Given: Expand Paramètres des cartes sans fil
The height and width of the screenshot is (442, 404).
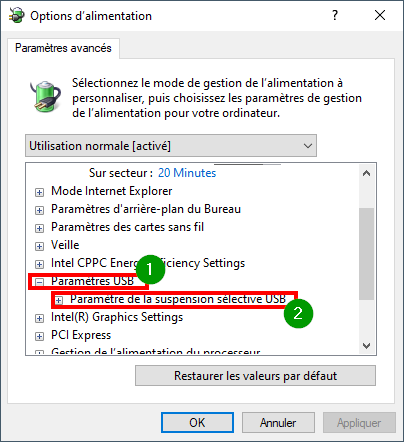Looking at the screenshot, I should (39, 228).
